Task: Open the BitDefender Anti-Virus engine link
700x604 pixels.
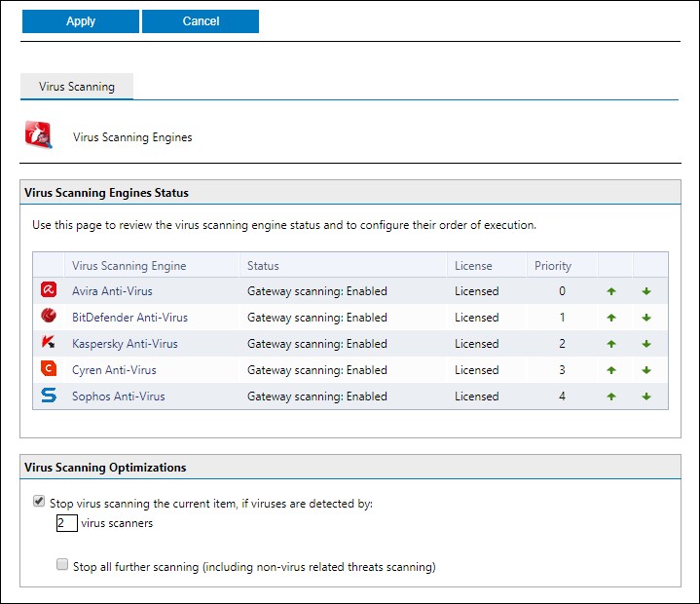Action: [129, 318]
